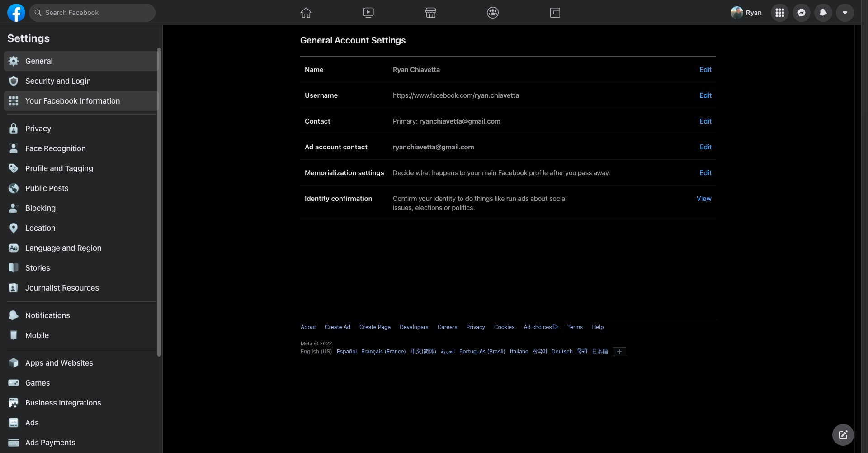
Task: Open the Groups icon in top navigation
Action: coord(493,13)
